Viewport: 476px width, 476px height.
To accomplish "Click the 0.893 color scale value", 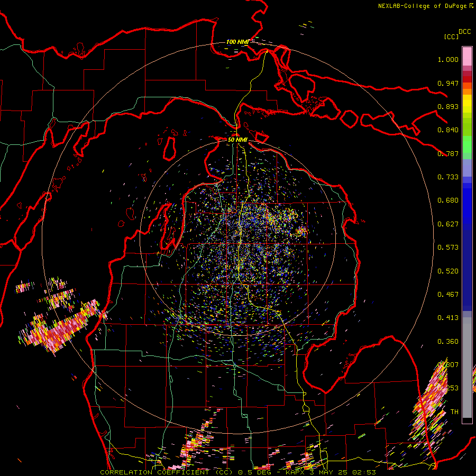I will 448,106.
